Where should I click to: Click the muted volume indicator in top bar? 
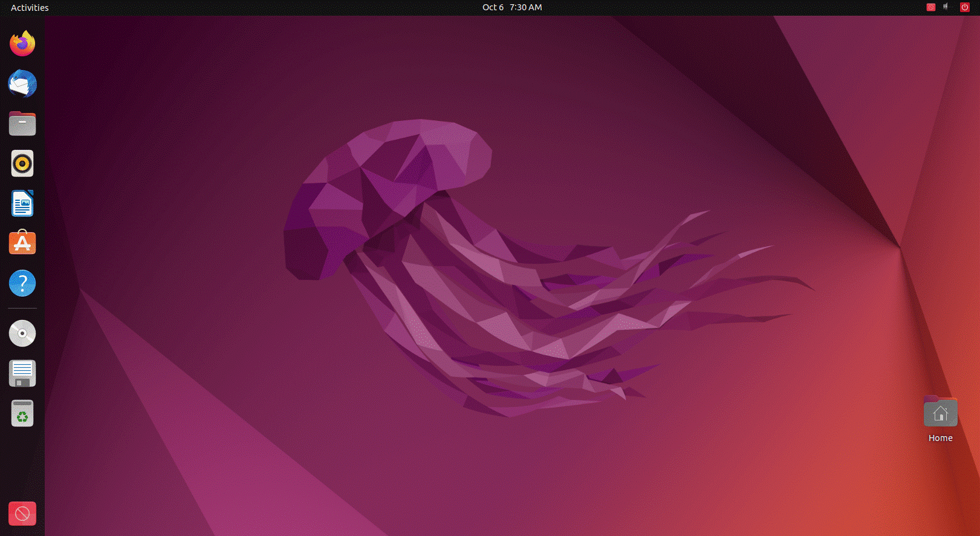coord(946,7)
